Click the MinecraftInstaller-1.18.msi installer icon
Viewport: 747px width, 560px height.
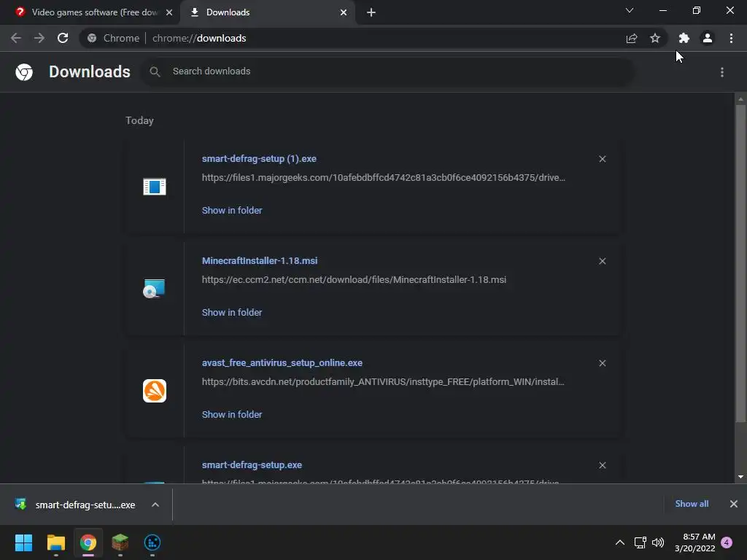pos(155,288)
